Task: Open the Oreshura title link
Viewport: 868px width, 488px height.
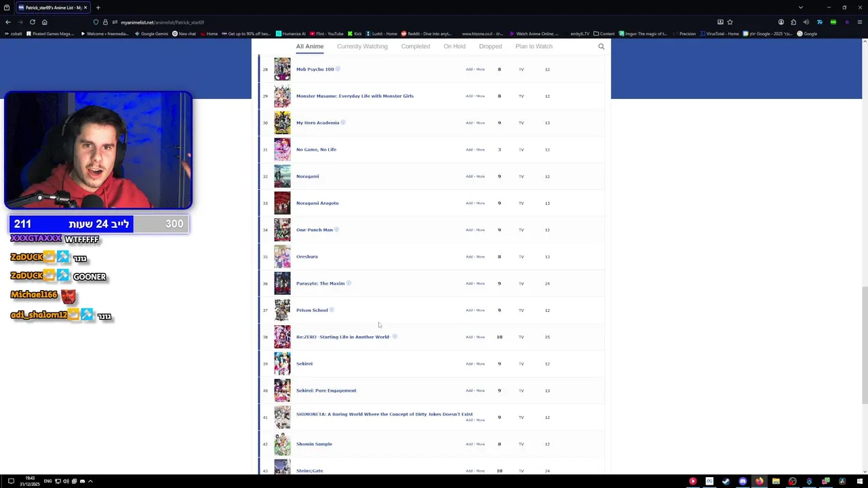Action: pyautogui.click(x=307, y=257)
